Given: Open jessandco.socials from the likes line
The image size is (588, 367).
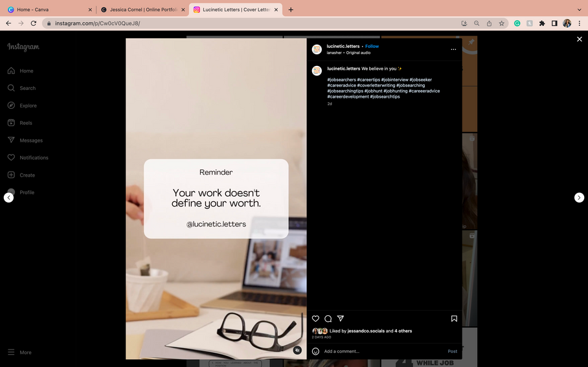Looking at the screenshot, I should pyautogui.click(x=366, y=331).
